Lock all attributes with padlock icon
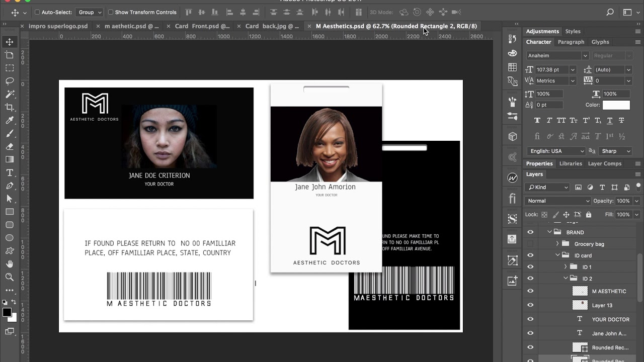The height and width of the screenshot is (362, 644). (589, 215)
